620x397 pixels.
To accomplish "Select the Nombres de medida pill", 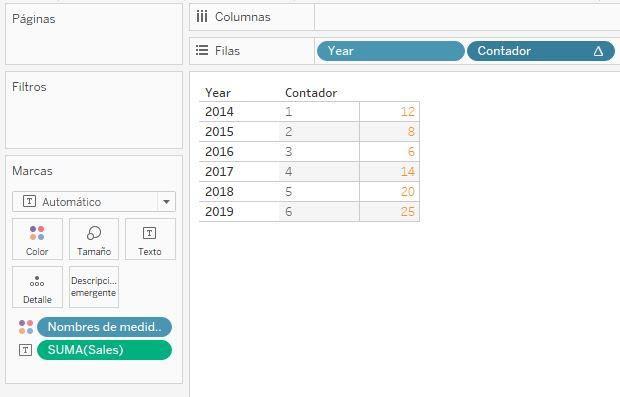I will pyautogui.click(x=104, y=327).
